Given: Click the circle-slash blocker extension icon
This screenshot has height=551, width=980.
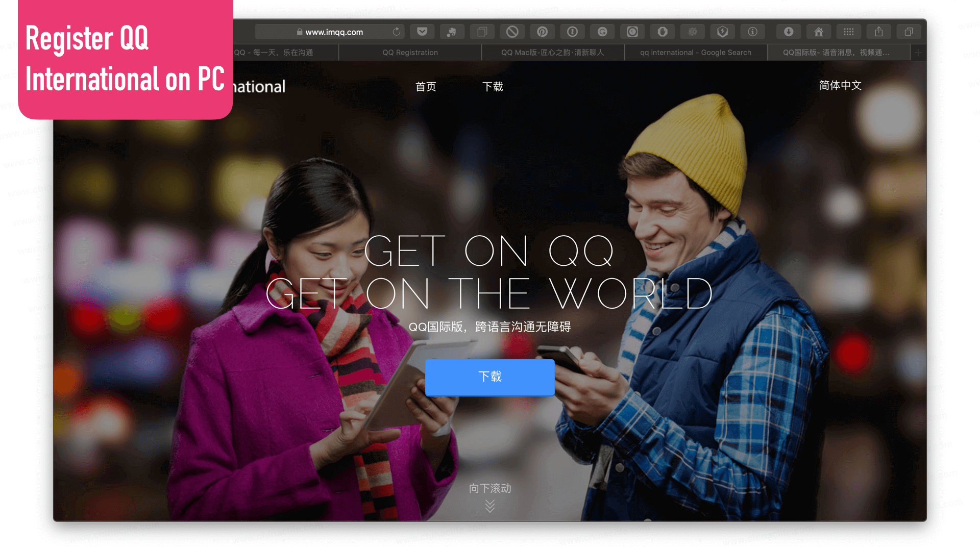Looking at the screenshot, I should click(x=512, y=32).
